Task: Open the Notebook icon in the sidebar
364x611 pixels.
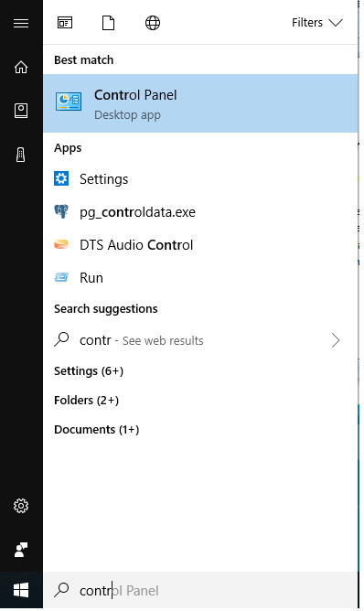Action: click(x=21, y=111)
